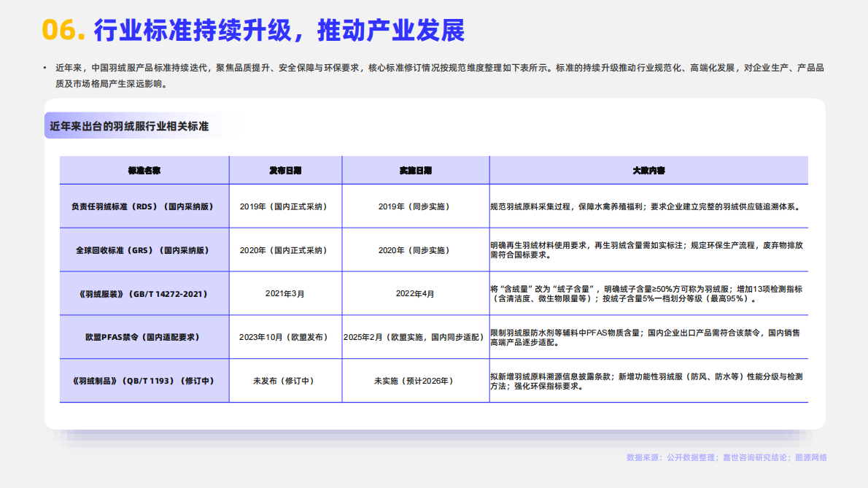Viewport: 868px width, 488px height.
Task: Select cell '2020年（同步实施）'
Action: coord(416,250)
